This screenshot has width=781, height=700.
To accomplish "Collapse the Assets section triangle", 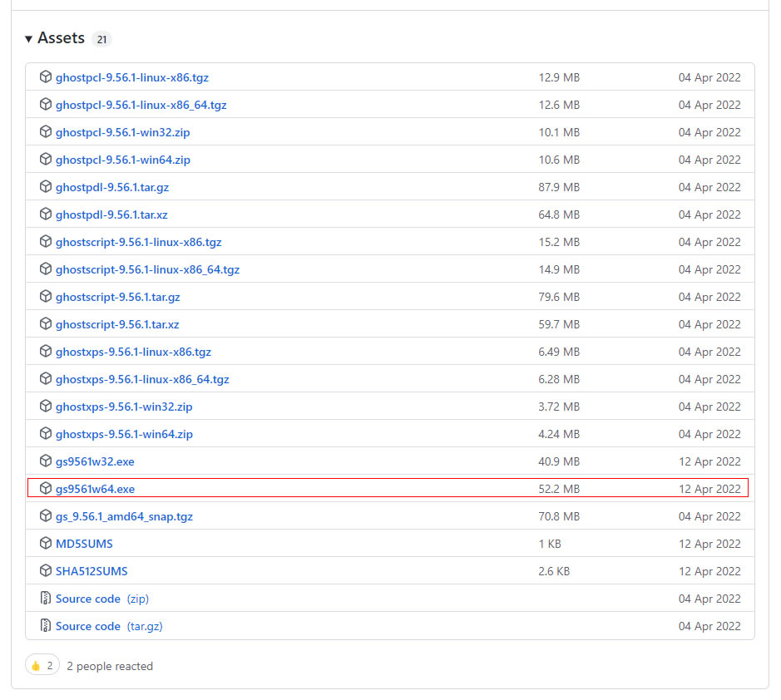I will (29, 39).
